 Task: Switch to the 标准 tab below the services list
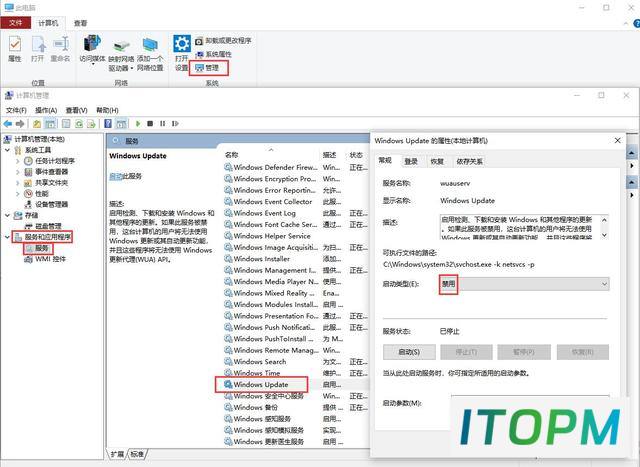tap(137, 454)
